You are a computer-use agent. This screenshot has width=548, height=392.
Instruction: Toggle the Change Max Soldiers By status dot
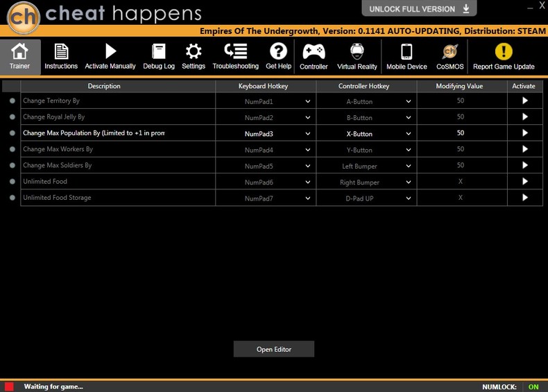tap(12, 165)
